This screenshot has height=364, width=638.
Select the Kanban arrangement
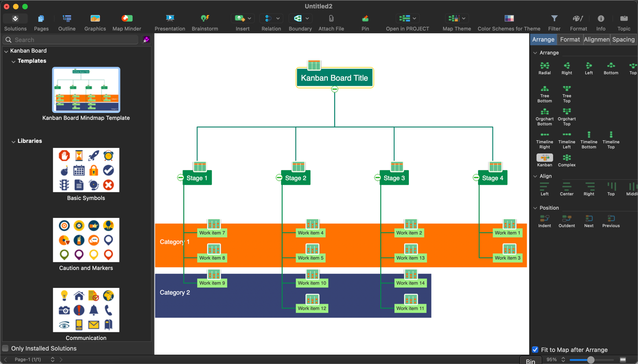[544, 160]
